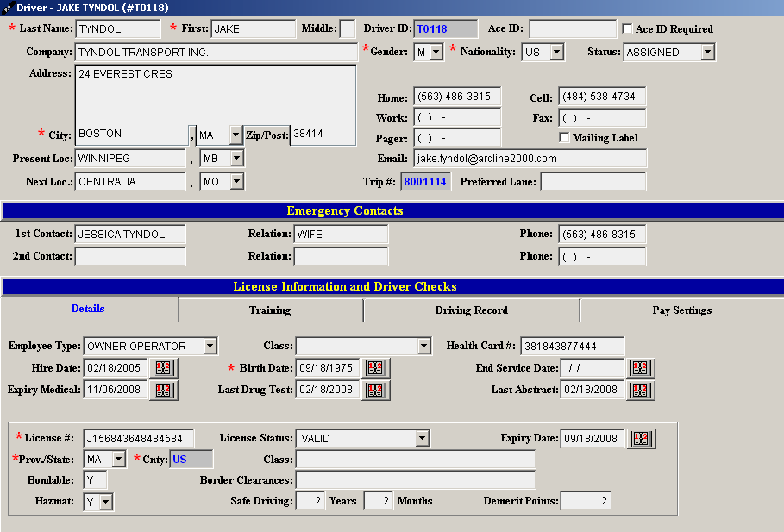Enable the Mailing Label checkbox
The width and height of the screenshot is (784, 532).
[564, 137]
